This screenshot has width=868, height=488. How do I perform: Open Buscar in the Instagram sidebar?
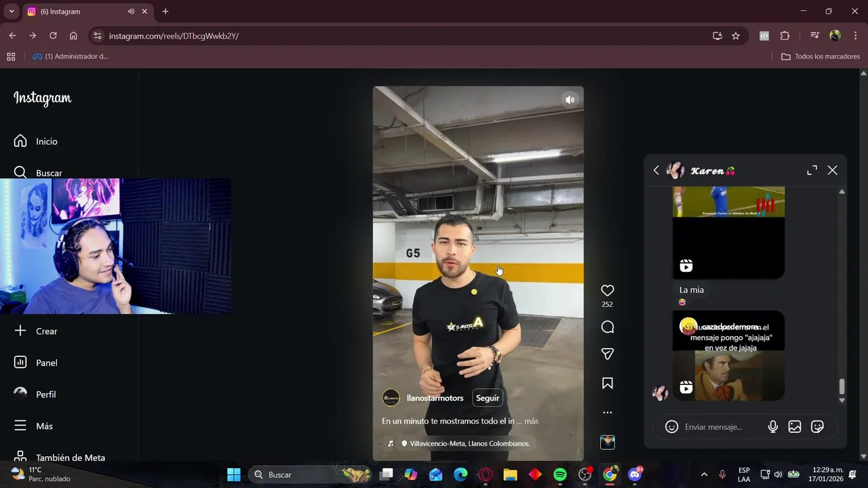point(38,173)
